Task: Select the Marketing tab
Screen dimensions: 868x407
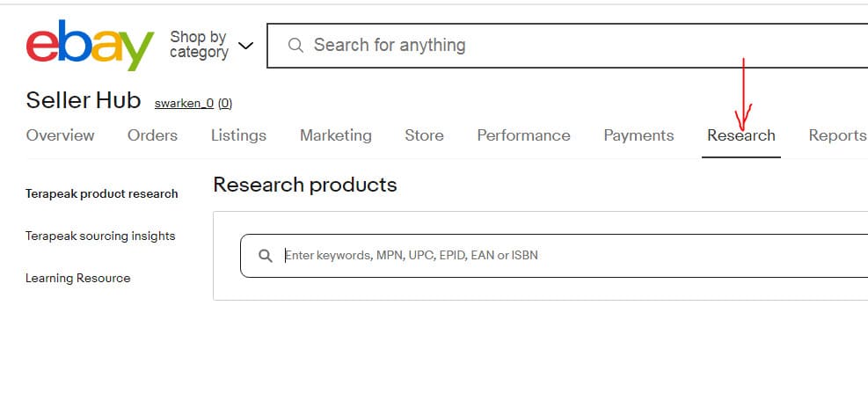Action: (335, 135)
